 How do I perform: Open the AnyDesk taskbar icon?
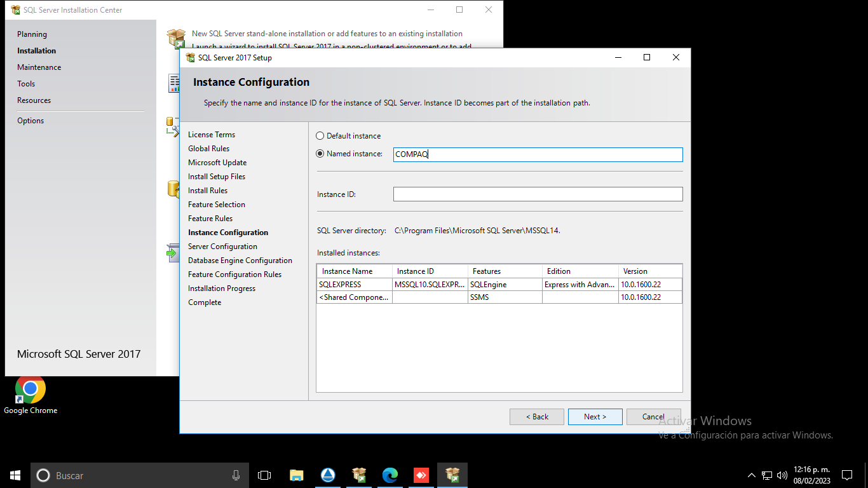(421, 475)
